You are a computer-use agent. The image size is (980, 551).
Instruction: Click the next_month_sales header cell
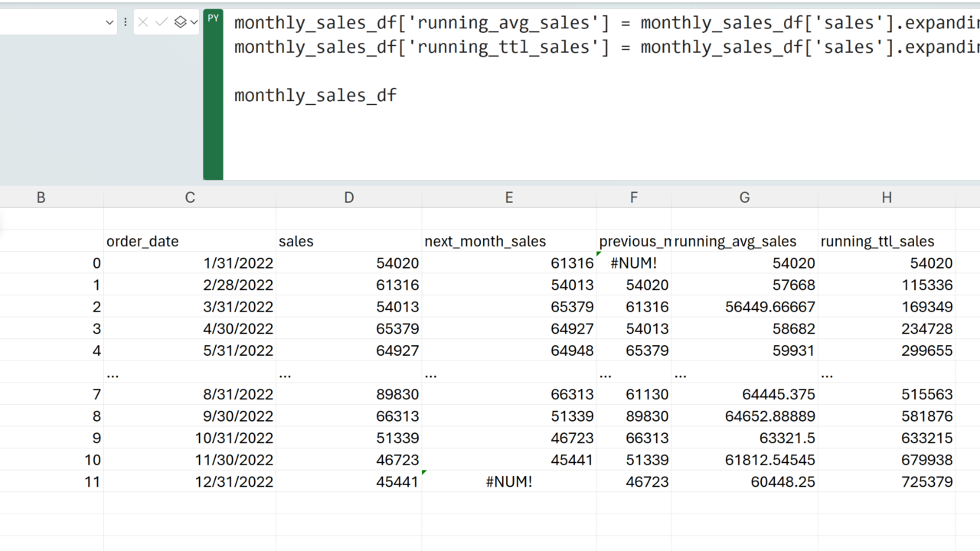[x=508, y=241]
